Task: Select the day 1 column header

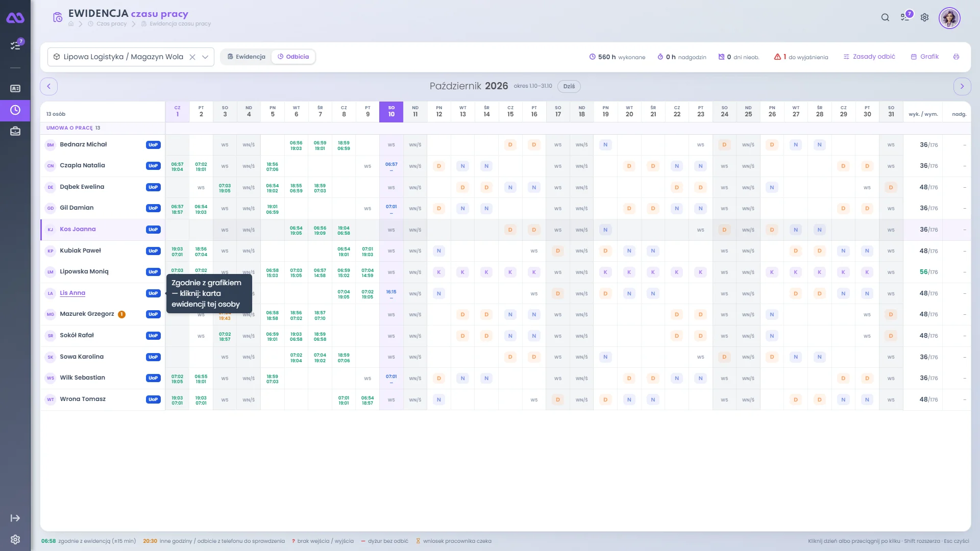Action: (177, 112)
